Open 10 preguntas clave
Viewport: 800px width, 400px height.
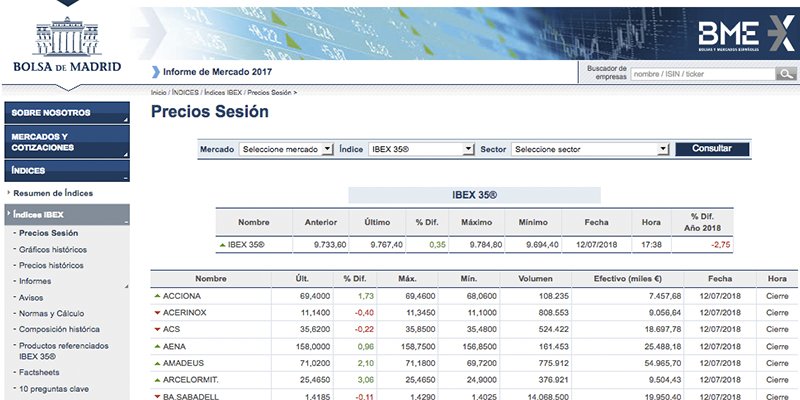tap(54, 389)
